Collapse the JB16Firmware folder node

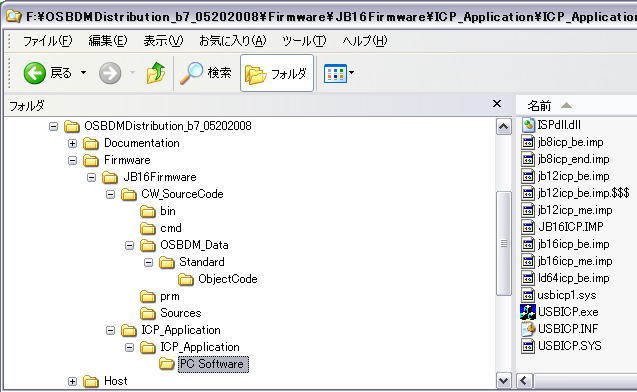[91, 178]
